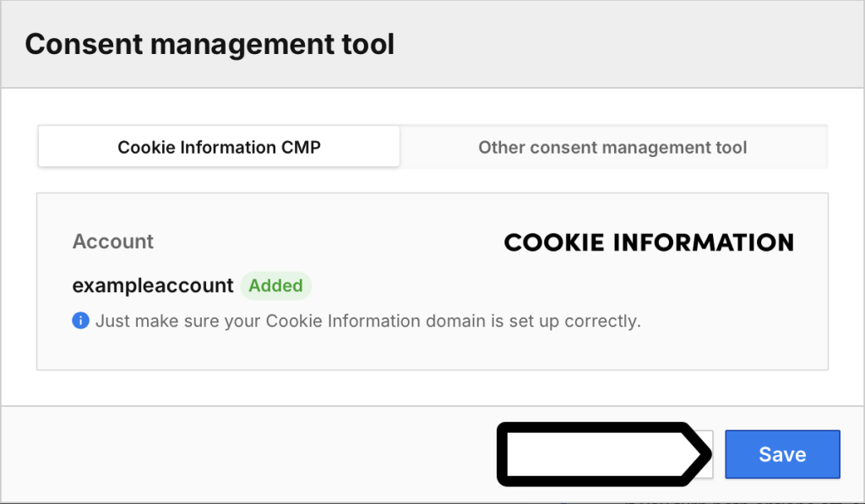Click the word 'Other' in the second tab
The width and height of the screenshot is (865, 504).
coord(502,147)
